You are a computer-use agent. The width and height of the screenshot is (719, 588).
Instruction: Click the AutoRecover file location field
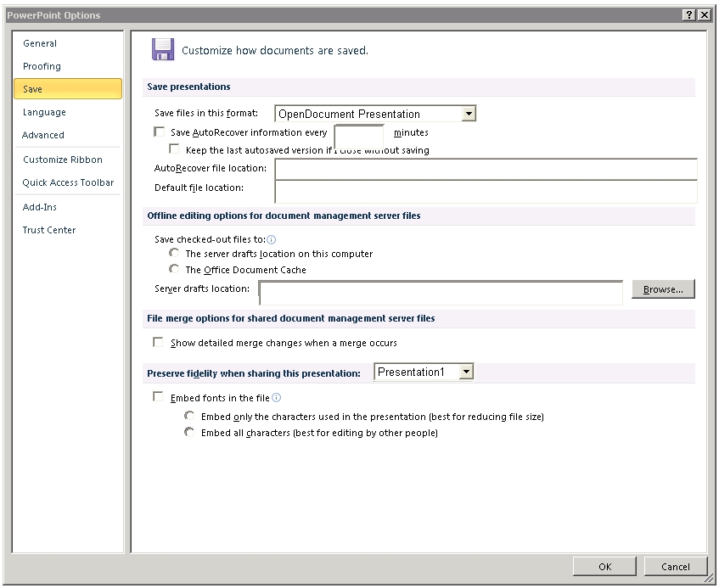[486, 169]
